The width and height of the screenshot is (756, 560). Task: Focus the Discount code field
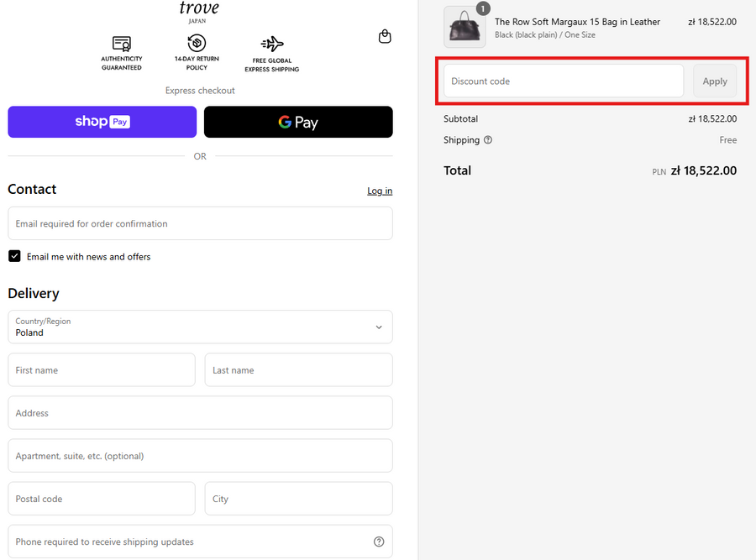click(x=563, y=81)
